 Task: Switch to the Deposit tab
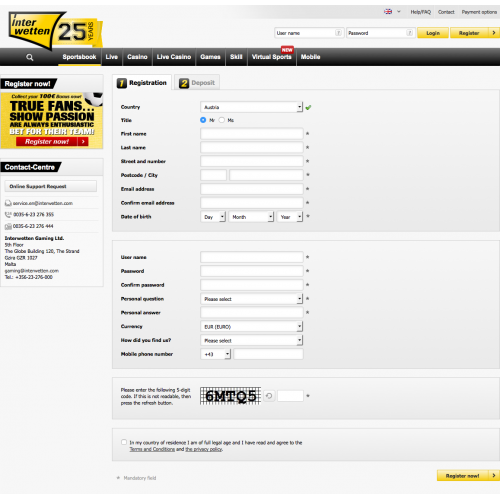point(197,83)
